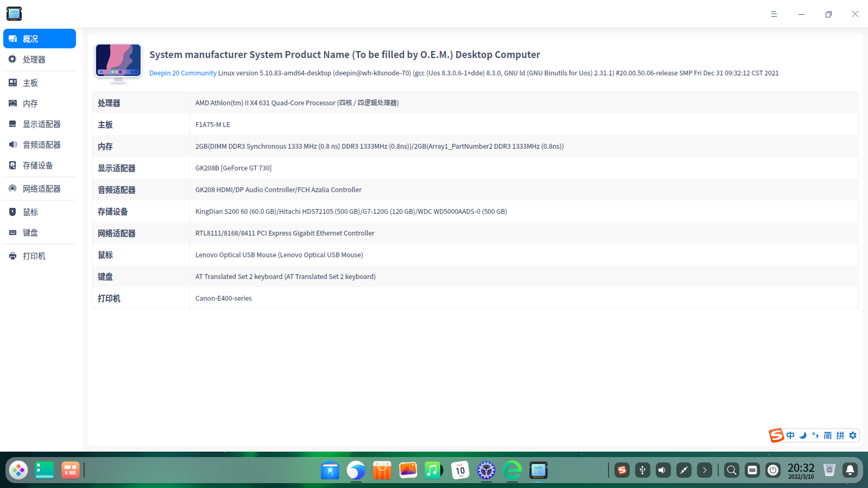Click the RTL8111/8168/8411 Ethernet Controller value
This screenshot has height=488, width=868.
(x=285, y=233)
